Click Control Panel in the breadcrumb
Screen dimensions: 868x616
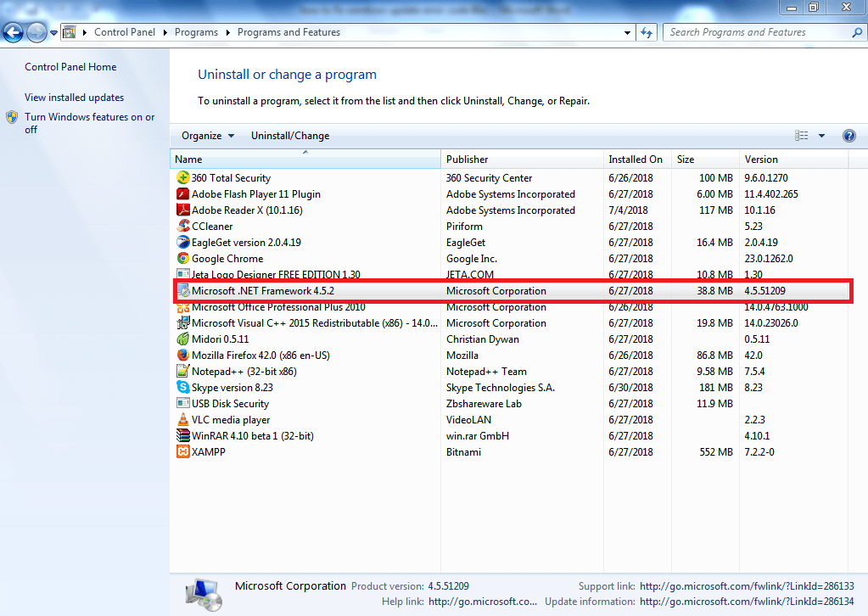click(125, 32)
